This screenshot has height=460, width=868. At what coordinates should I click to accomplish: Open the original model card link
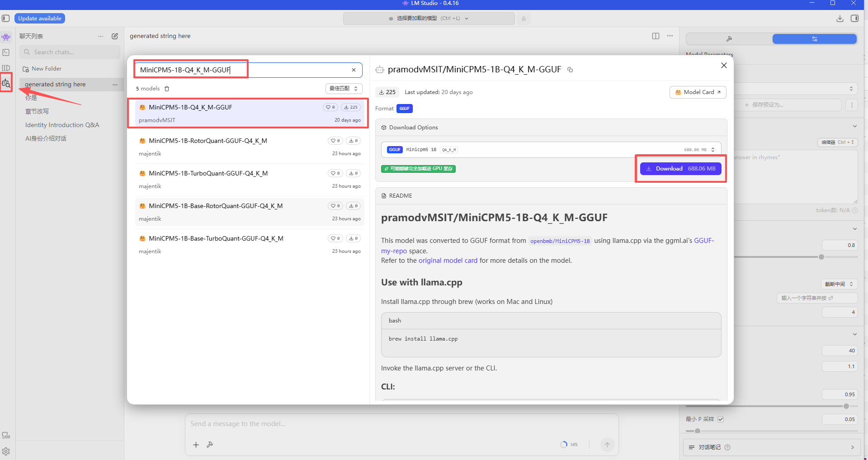pyautogui.click(x=448, y=261)
